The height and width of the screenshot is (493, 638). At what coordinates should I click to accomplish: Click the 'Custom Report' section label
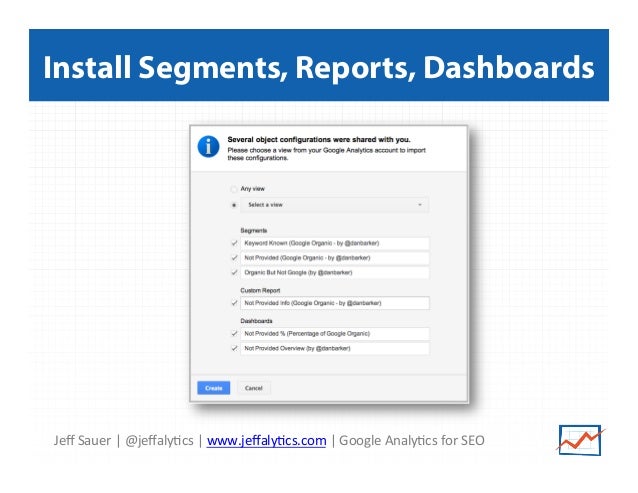[260, 290]
